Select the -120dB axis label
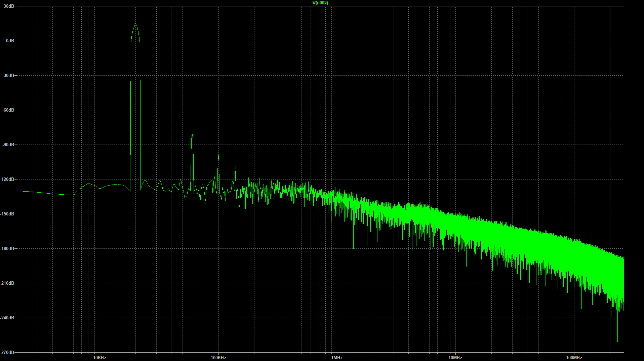The width and height of the screenshot is (644, 361). pos(8,179)
